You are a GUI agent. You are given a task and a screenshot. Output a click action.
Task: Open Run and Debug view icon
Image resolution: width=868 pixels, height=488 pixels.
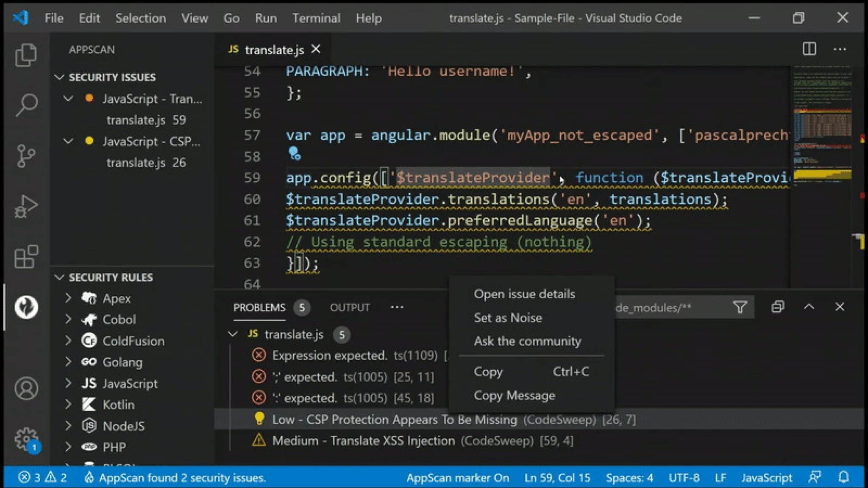click(26, 206)
